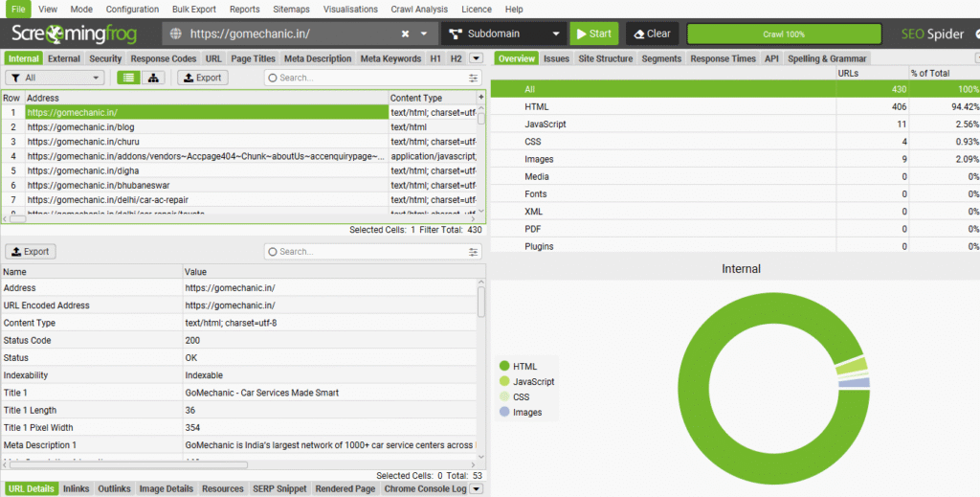Viewport: 980px width, 497px height.
Task: Clear the URL with the X icon
Action: pyautogui.click(x=405, y=34)
